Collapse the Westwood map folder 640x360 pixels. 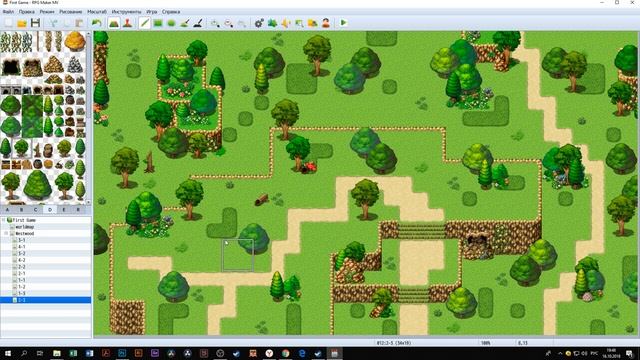[7, 233]
